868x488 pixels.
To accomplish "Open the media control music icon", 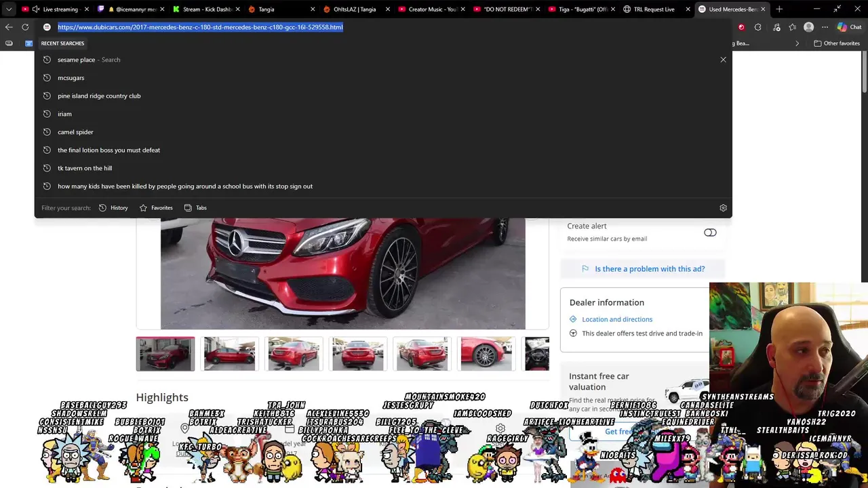I will (776, 27).
